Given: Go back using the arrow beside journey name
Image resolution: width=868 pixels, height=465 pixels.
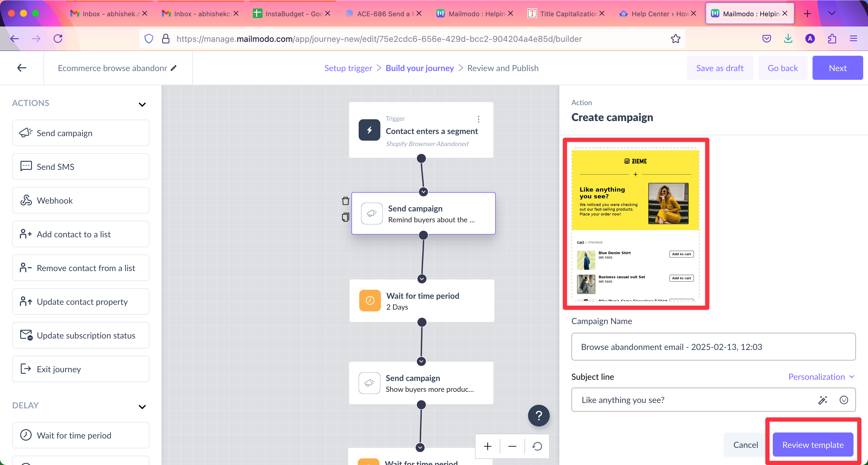Looking at the screenshot, I should [22, 68].
